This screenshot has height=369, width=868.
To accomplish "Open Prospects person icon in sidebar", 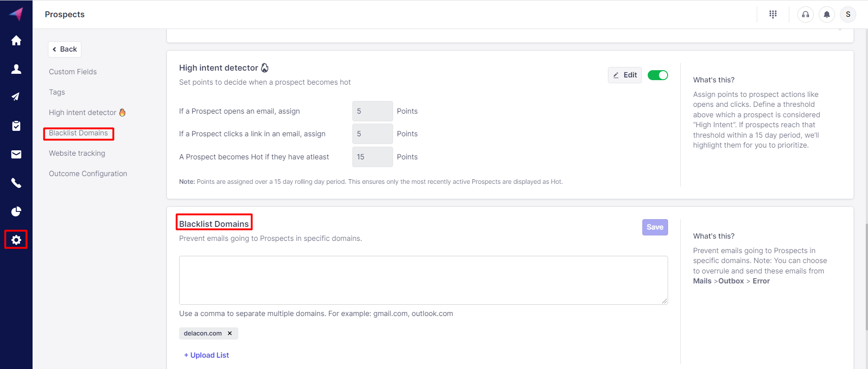I will pos(16,69).
